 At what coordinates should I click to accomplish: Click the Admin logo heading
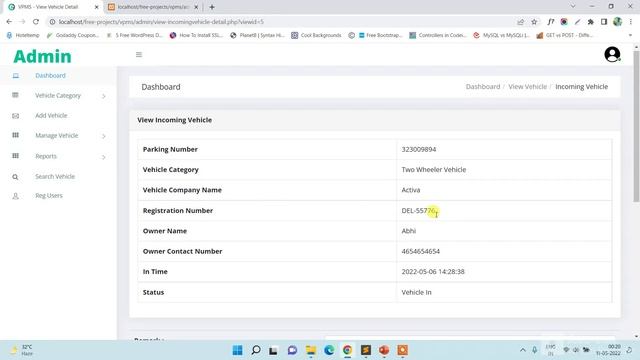tap(42, 56)
